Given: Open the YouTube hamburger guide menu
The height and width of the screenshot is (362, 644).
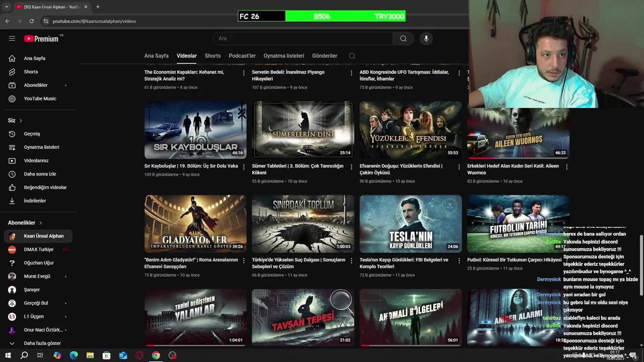Looking at the screenshot, I should 12,38.
